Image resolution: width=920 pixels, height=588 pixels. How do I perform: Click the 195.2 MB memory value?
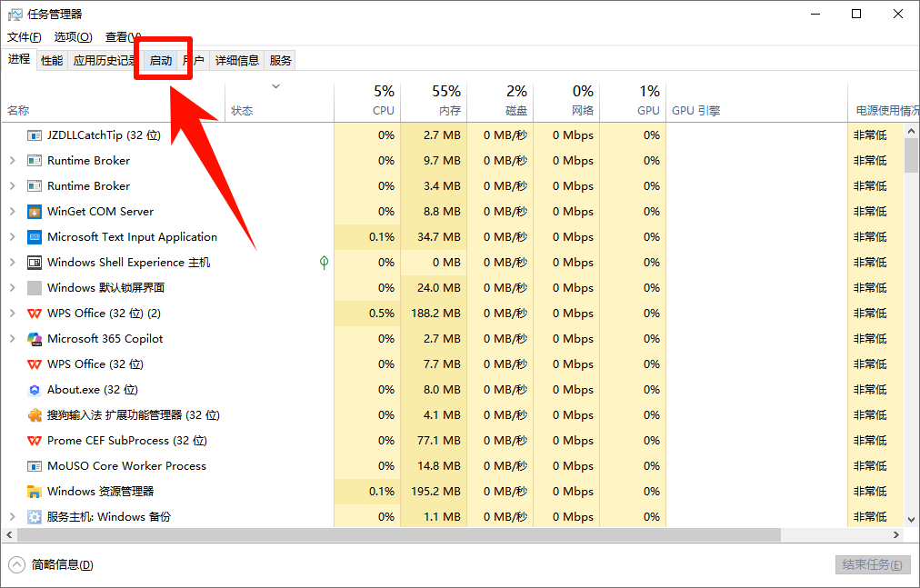(435, 491)
